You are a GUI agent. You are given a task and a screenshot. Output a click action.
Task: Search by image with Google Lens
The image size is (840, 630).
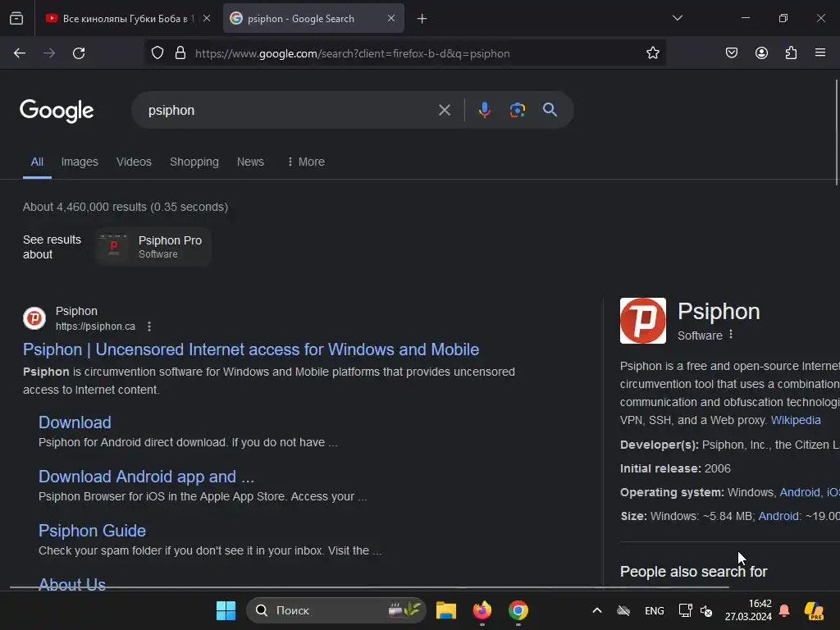(x=517, y=110)
